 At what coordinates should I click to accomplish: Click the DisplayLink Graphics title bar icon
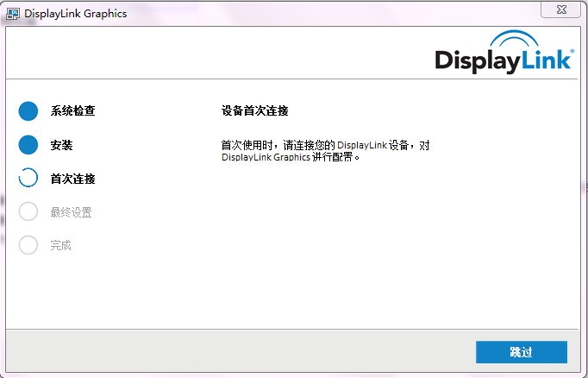(13, 14)
